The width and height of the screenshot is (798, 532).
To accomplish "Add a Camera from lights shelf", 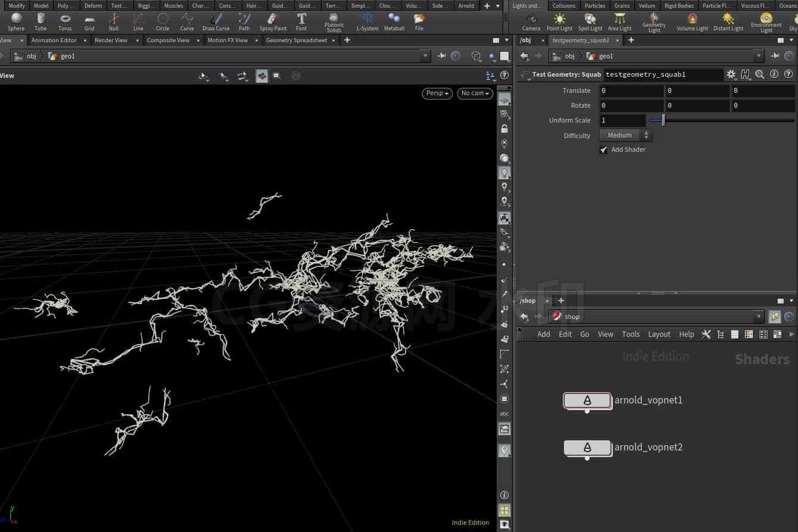I will point(531,22).
